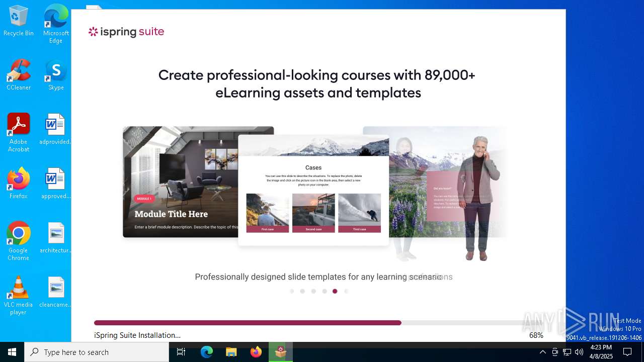Click the ispring suite logo
The height and width of the screenshot is (362, 644).
click(x=126, y=32)
